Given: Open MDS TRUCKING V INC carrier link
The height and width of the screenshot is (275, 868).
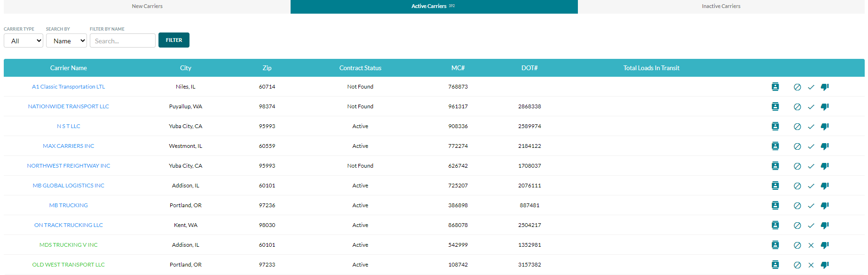Looking at the screenshot, I should [x=69, y=245].
